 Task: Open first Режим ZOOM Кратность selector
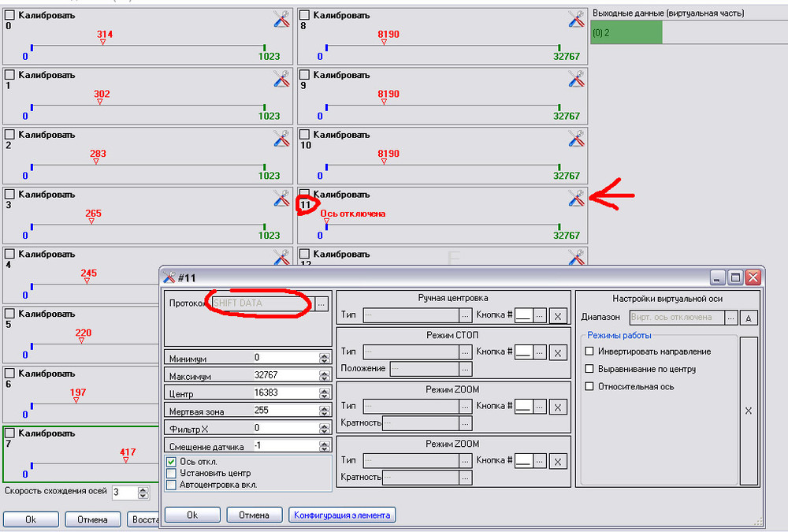coord(466,423)
